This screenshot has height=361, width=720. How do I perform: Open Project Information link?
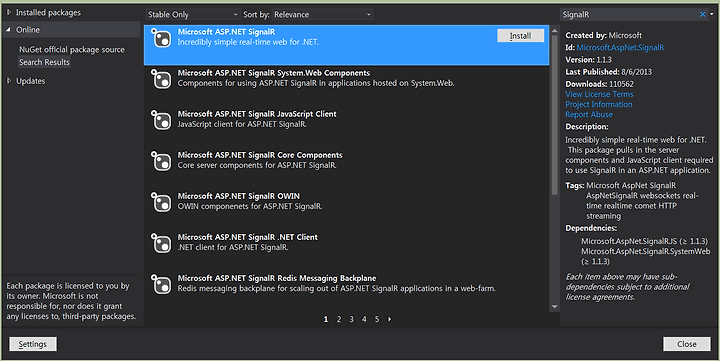599,104
